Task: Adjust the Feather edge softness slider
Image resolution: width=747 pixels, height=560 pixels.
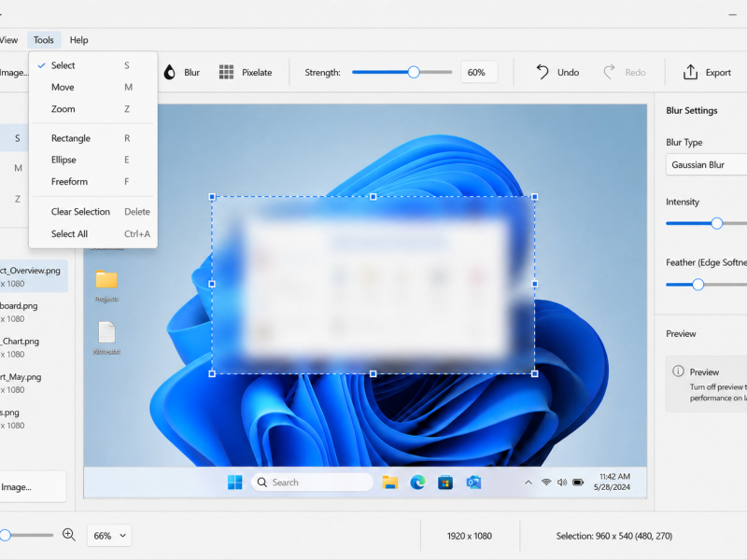Action: 698,285
